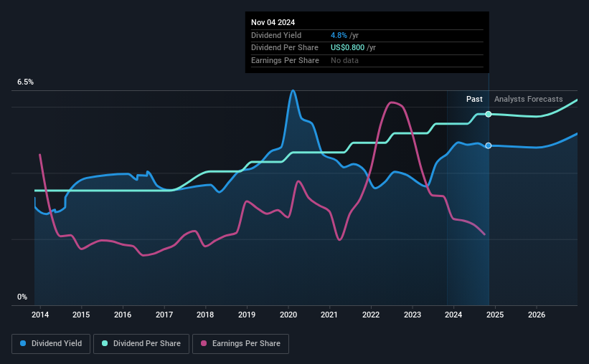
Task: Toggle the Dividend Per Share legend button
Action: 141,344
